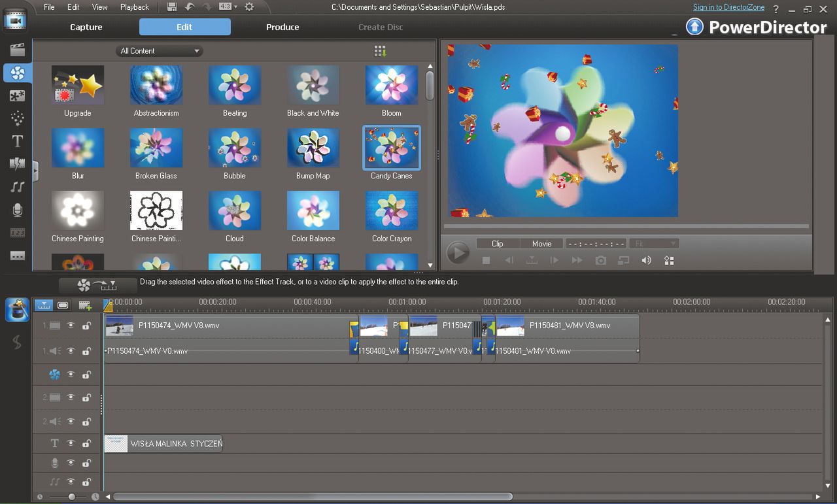Viewport: 837px width, 504px height.
Task: Open the Audio Mixing Room
Action: pyautogui.click(x=17, y=187)
